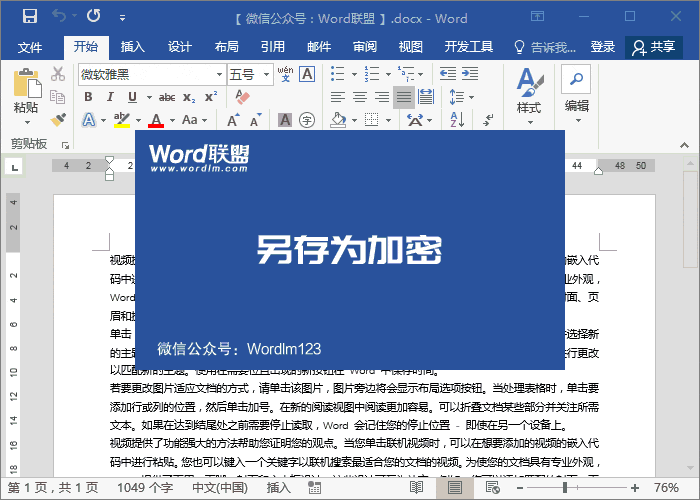Switch to the 设计 tab

click(x=179, y=47)
